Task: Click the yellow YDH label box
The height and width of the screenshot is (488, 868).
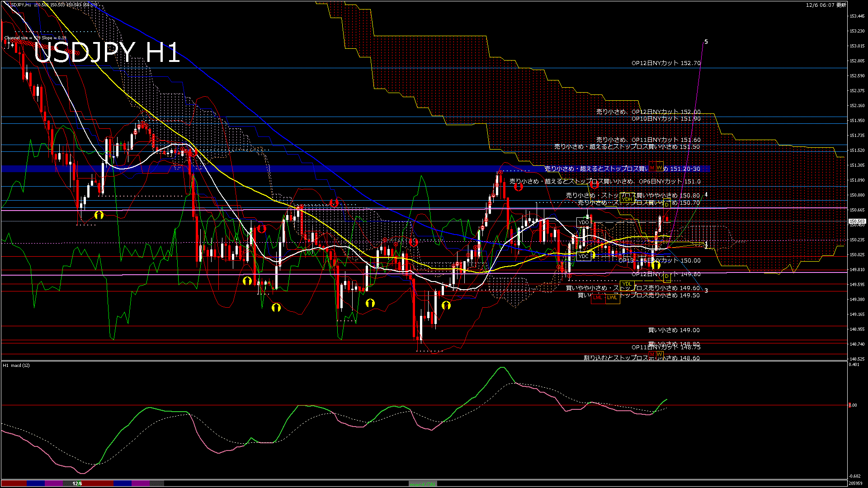Action: coord(627,199)
